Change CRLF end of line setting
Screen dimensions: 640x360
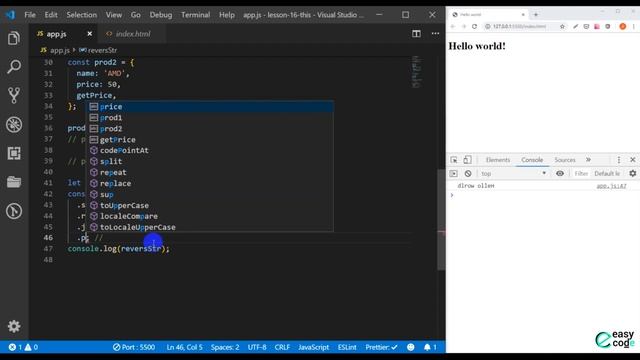(x=282, y=347)
